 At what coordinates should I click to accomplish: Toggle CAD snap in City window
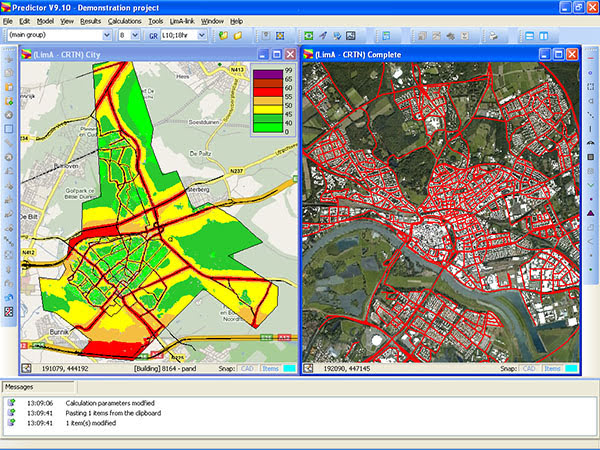click(x=247, y=368)
